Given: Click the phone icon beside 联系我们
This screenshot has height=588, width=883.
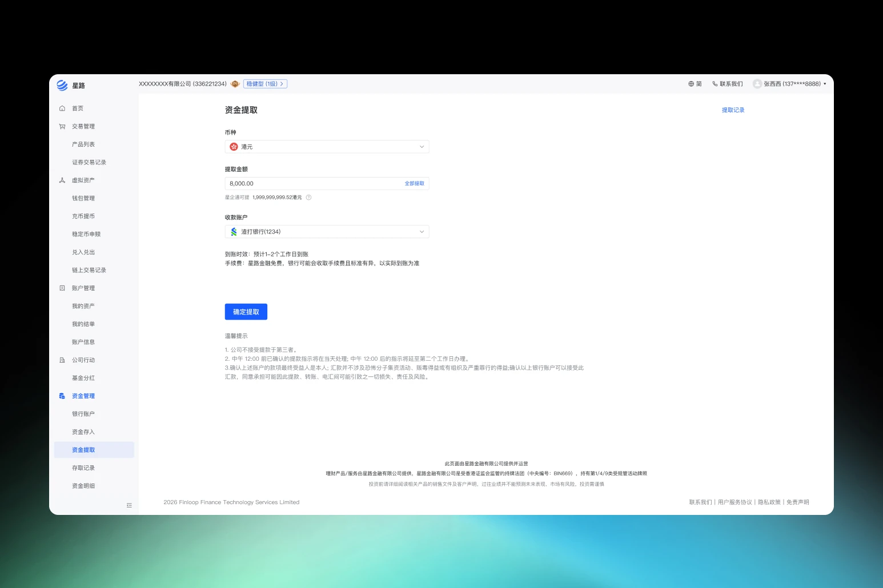Looking at the screenshot, I should click(715, 84).
